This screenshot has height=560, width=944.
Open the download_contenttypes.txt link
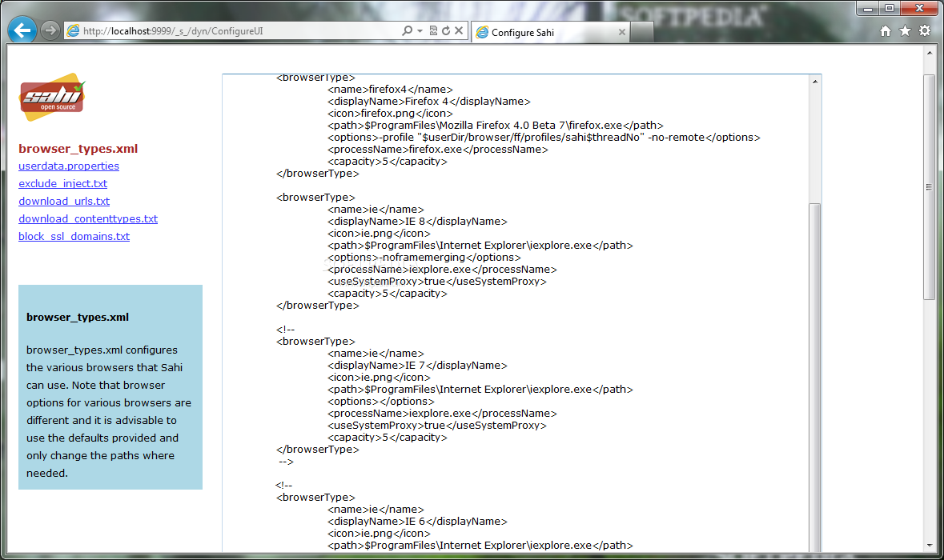(x=88, y=219)
